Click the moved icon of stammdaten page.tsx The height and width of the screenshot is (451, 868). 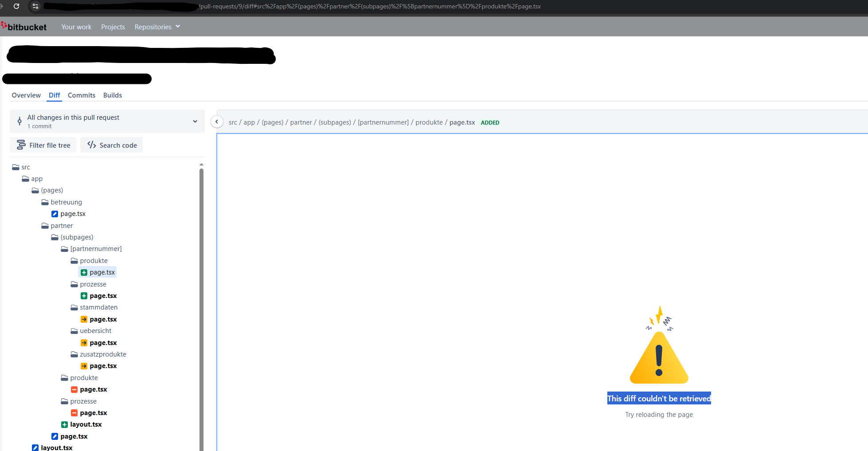click(84, 319)
